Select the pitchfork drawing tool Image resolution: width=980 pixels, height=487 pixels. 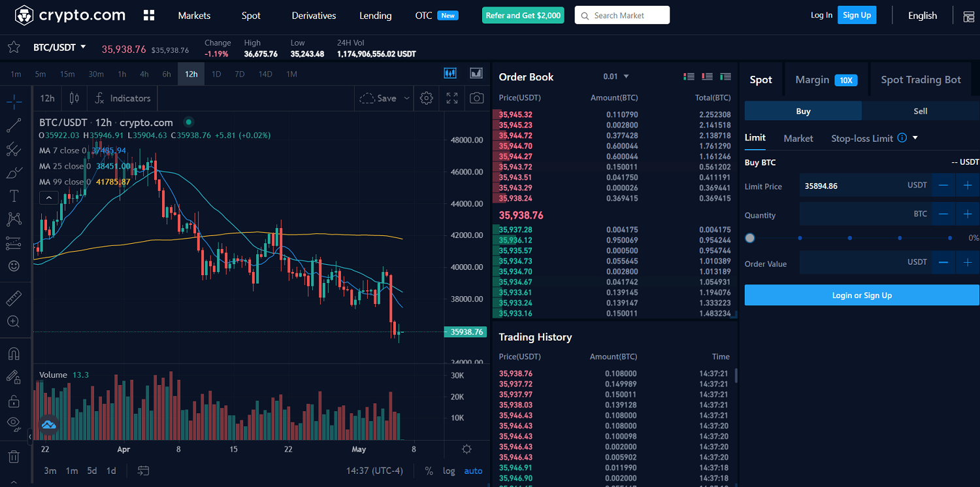(x=14, y=149)
